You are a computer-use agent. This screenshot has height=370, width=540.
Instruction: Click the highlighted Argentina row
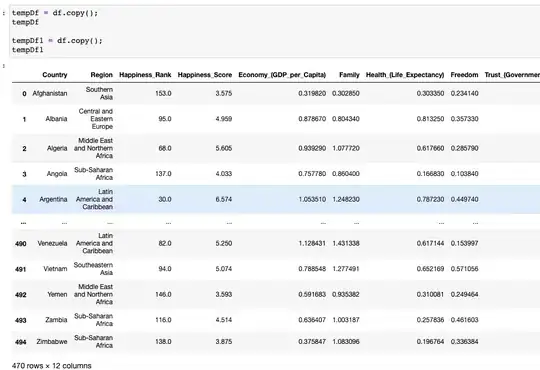tap(276, 199)
